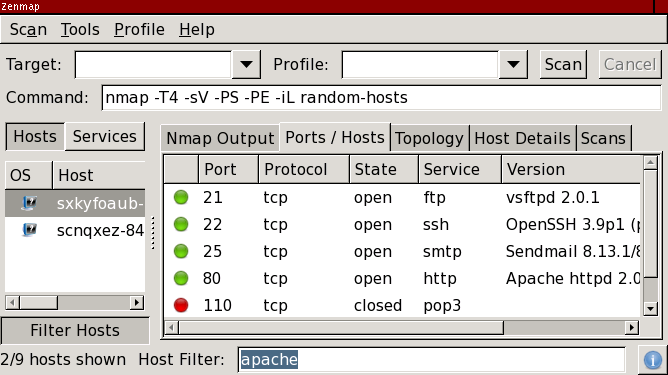Click the 'ssh' service cell
Image resolution: width=668 pixels, height=375 pixels.
[x=435, y=224]
